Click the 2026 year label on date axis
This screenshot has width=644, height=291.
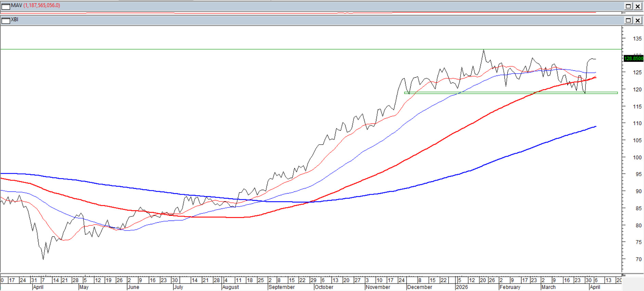point(462,287)
